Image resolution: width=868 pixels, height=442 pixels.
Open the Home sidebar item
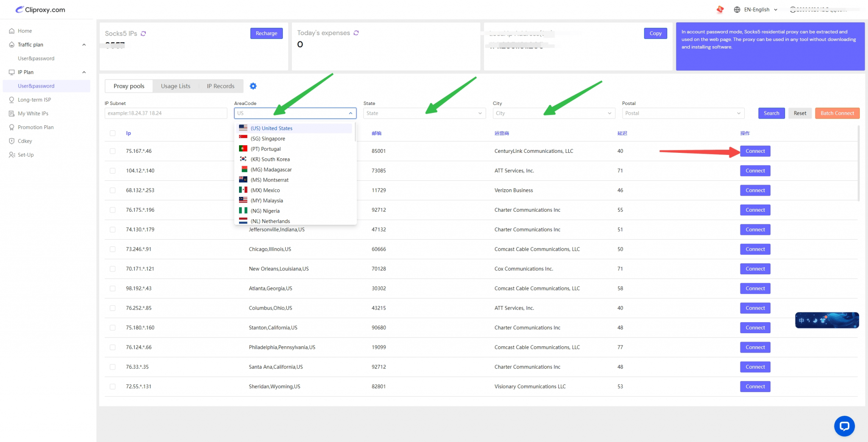point(25,31)
